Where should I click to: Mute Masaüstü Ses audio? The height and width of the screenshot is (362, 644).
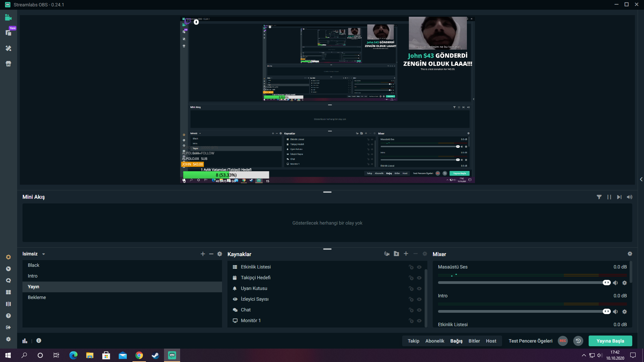(615, 283)
